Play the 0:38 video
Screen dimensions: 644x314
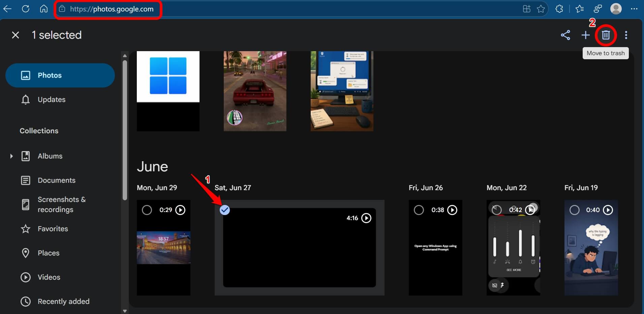[x=452, y=210]
